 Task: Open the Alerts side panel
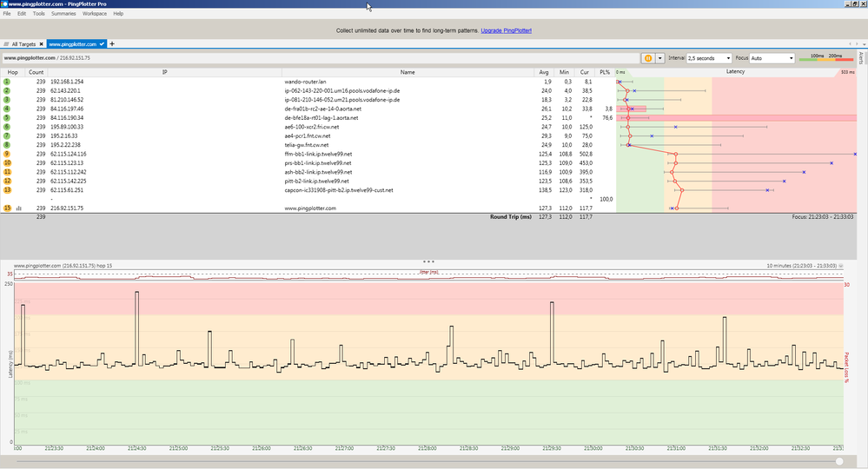point(862,58)
